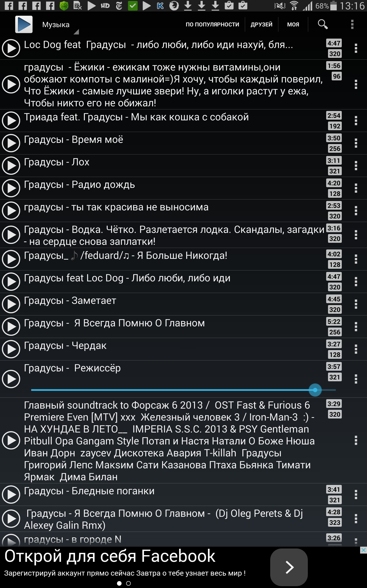
Task: Switch to ПО ПОПУЛЯРНОСТИ tab
Action: click(212, 24)
